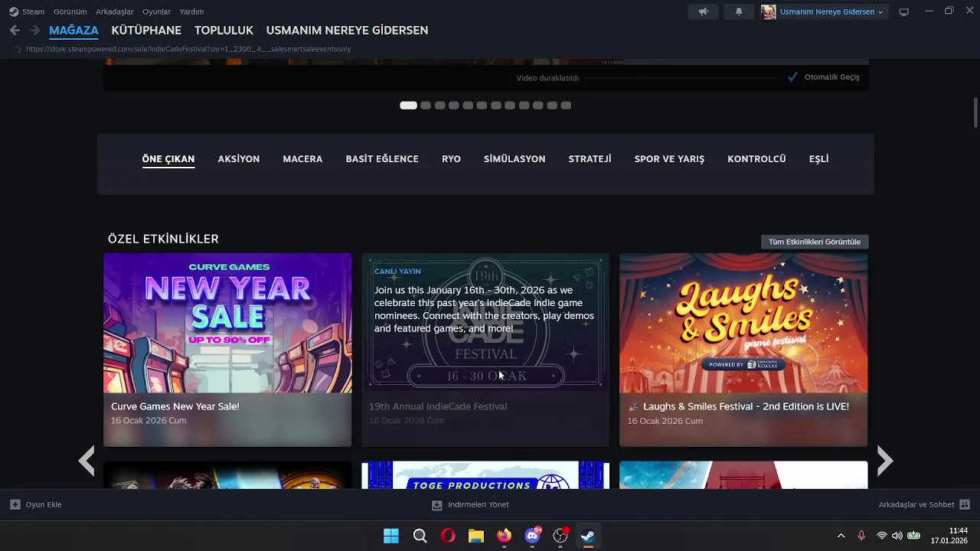
Task: Open Wi-Fi network tray icon
Action: pos(882,536)
